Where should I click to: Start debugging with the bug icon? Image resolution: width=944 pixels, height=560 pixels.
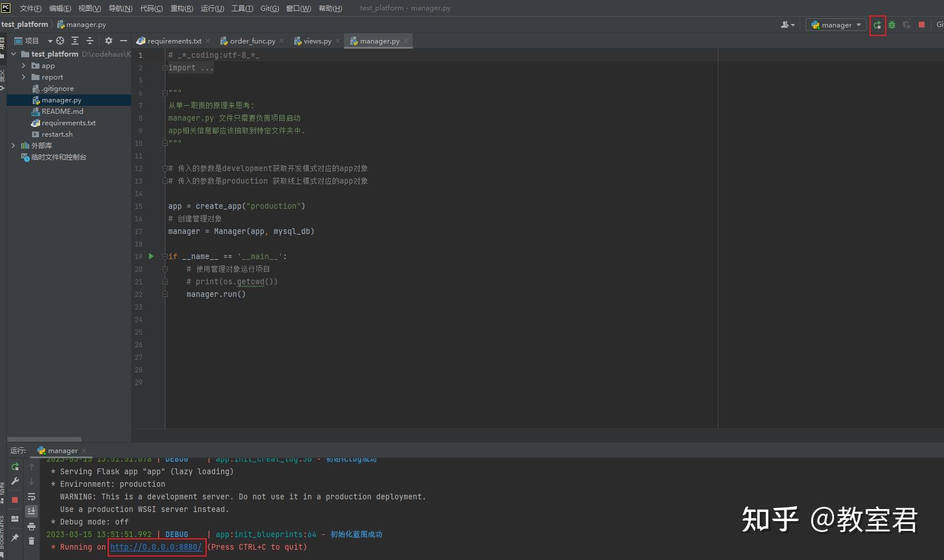pos(891,25)
